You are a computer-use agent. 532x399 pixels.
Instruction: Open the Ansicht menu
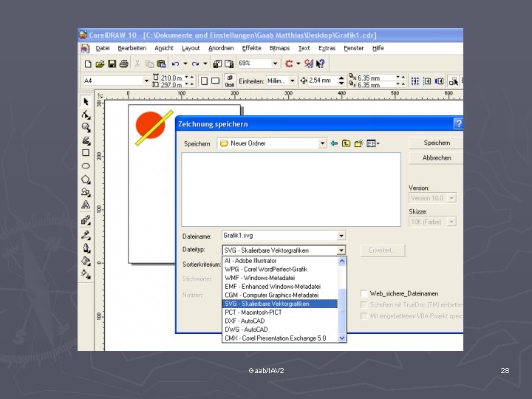pyautogui.click(x=164, y=48)
